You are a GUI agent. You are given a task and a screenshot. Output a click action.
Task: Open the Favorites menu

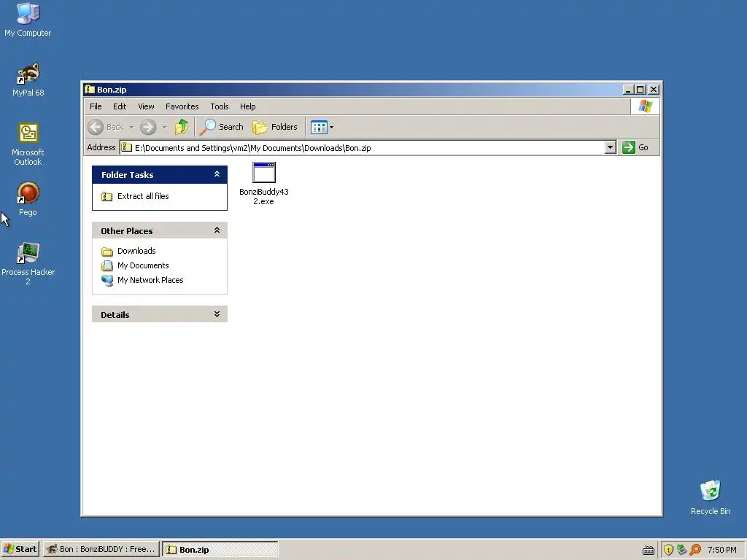tap(182, 106)
